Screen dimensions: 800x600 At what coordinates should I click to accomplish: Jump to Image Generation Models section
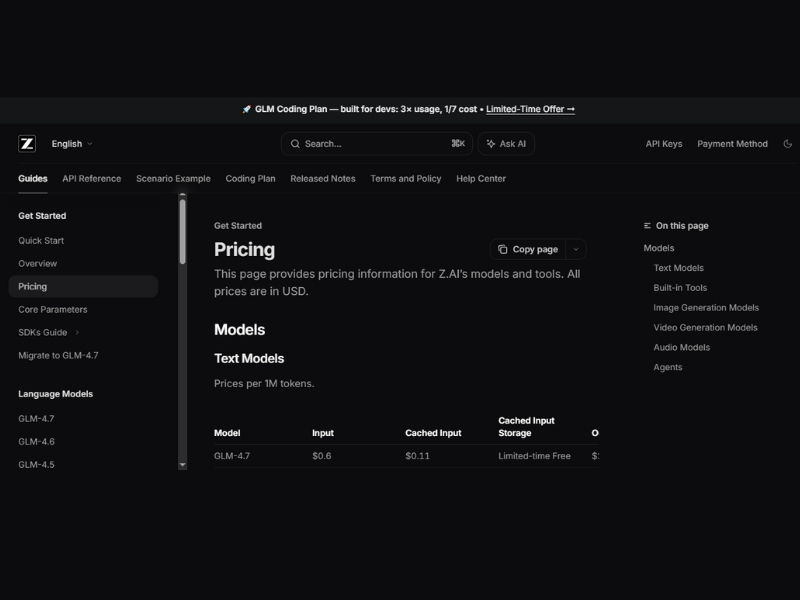coord(706,308)
